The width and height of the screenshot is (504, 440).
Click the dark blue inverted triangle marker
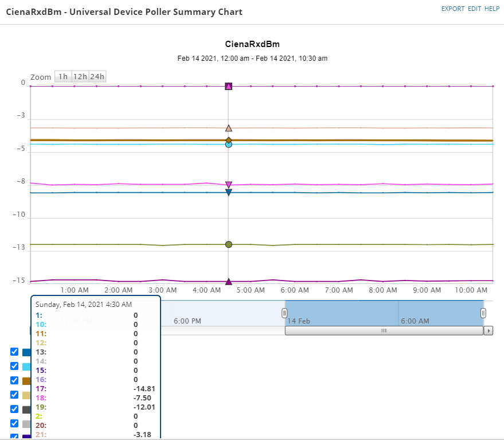point(229,192)
